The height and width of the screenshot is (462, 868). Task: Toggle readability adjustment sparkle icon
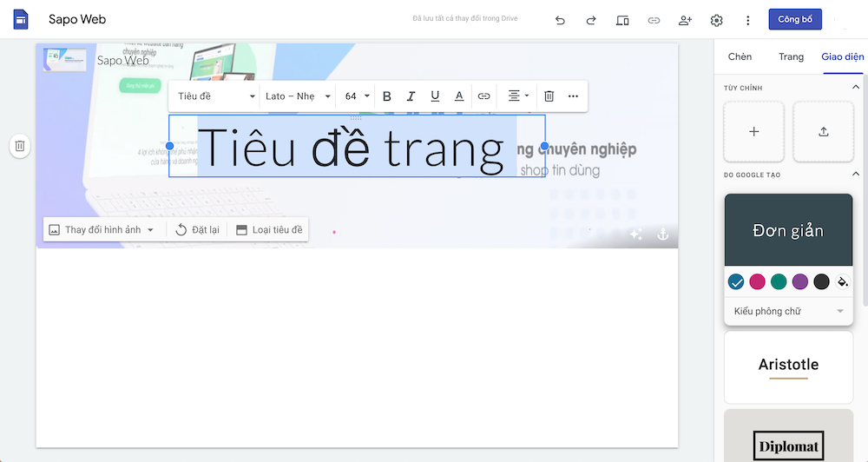pyautogui.click(x=636, y=234)
